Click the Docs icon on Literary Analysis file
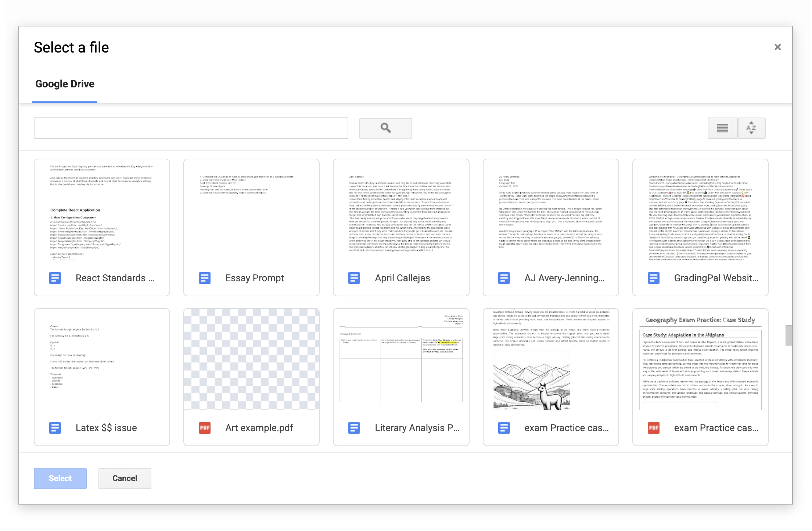Screen dimensions: 812x531 [354, 427]
